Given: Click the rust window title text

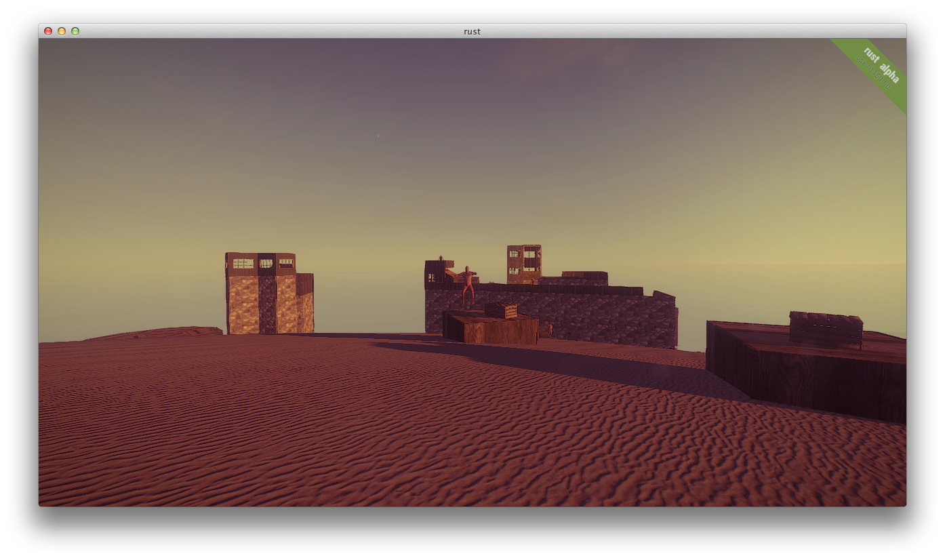Looking at the screenshot, I should coord(472,31).
